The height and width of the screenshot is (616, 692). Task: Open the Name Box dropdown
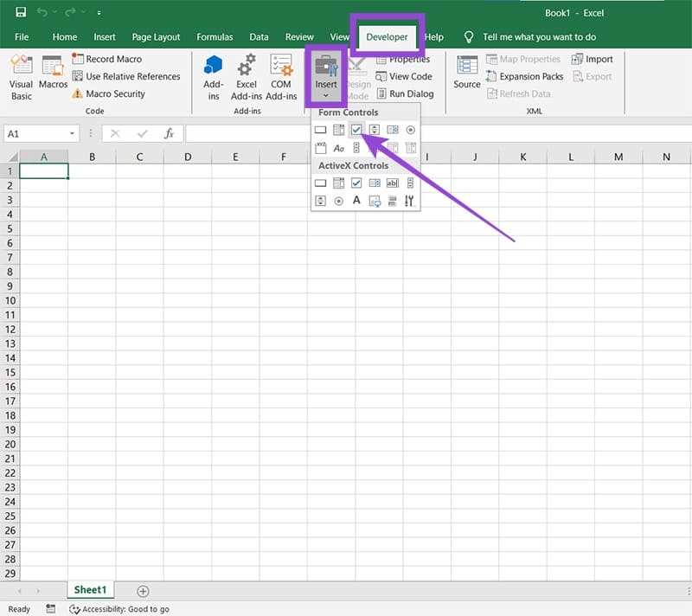74,133
